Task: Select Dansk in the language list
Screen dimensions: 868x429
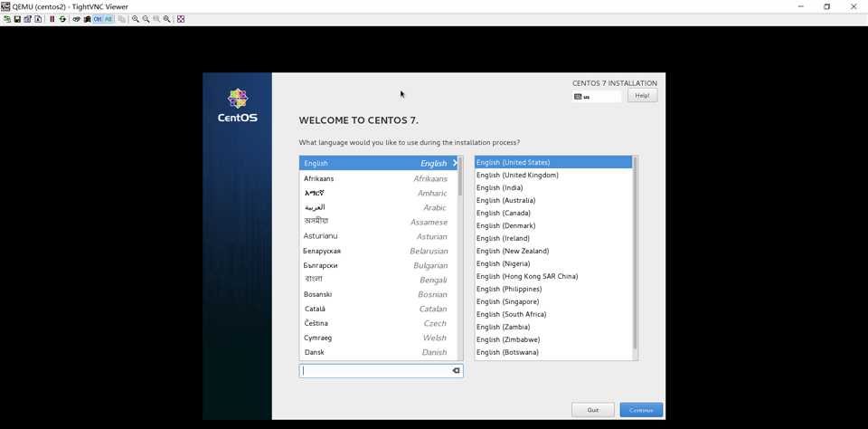Action: [x=379, y=352]
